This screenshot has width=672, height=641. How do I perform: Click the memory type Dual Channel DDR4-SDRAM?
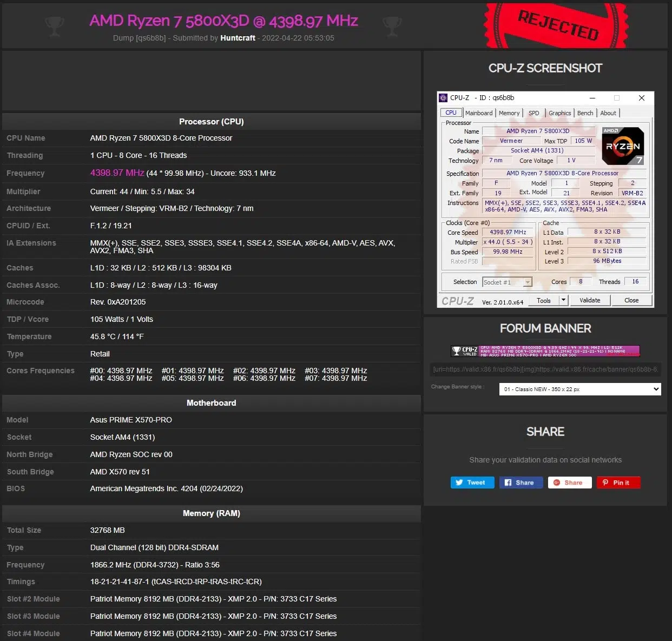click(x=154, y=547)
